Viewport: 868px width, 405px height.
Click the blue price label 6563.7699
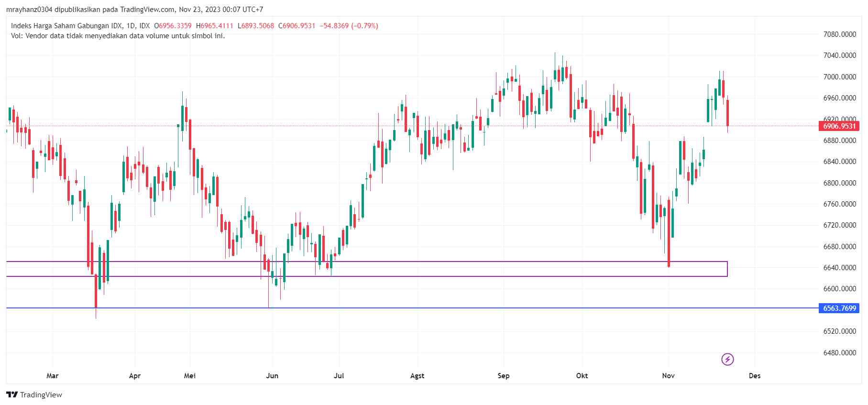[x=839, y=308]
